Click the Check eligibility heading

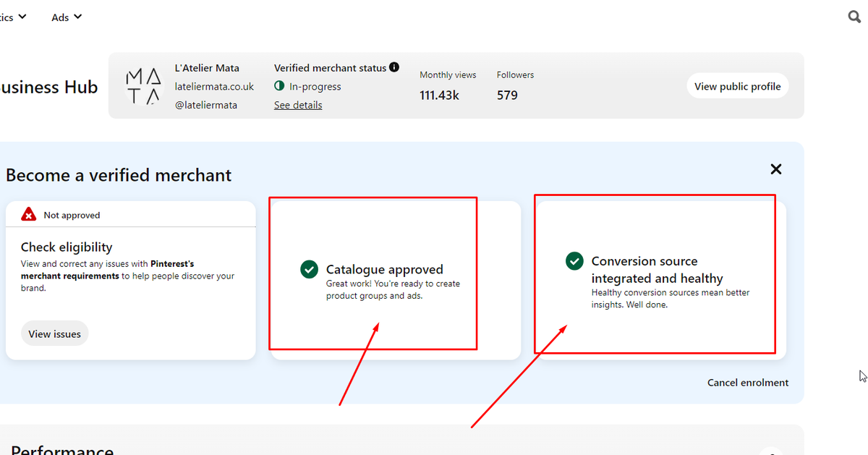click(67, 247)
